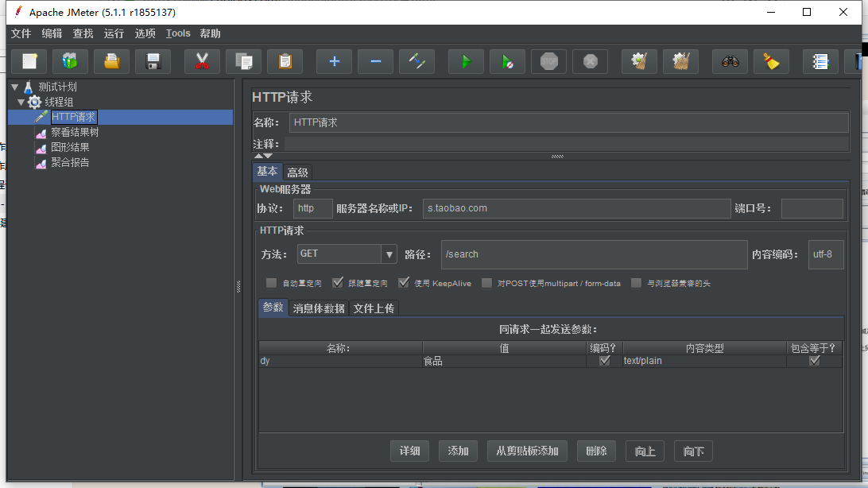Image resolution: width=868 pixels, height=488 pixels.
Task: Open the 选项 menu
Action: (x=145, y=33)
